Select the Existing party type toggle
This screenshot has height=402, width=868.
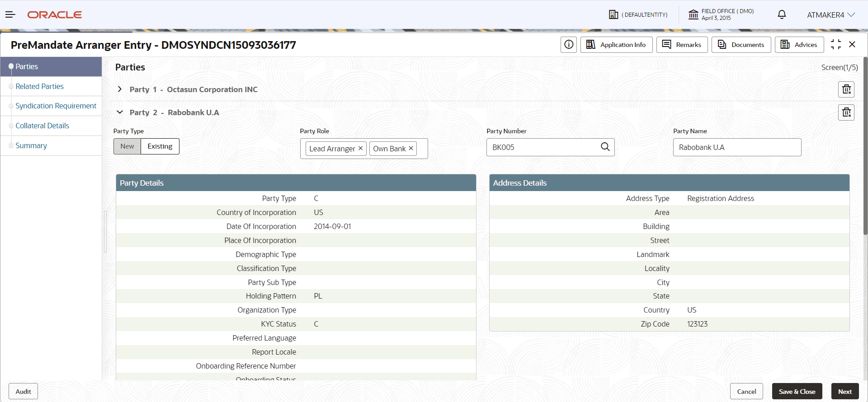pyautogui.click(x=160, y=146)
